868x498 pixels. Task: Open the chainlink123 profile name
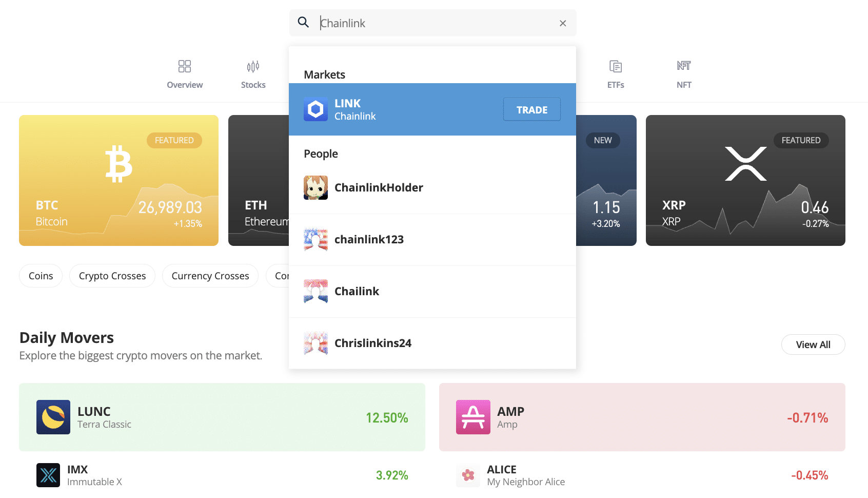(x=369, y=239)
